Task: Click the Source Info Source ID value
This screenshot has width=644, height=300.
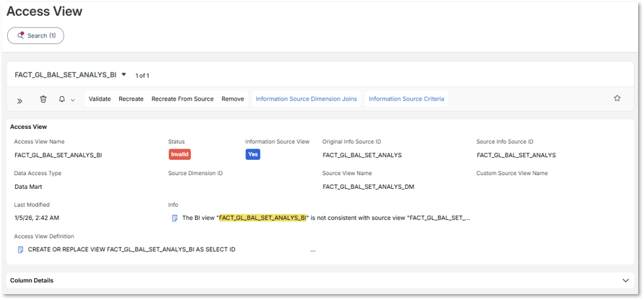Action: [x=516, y=155]
